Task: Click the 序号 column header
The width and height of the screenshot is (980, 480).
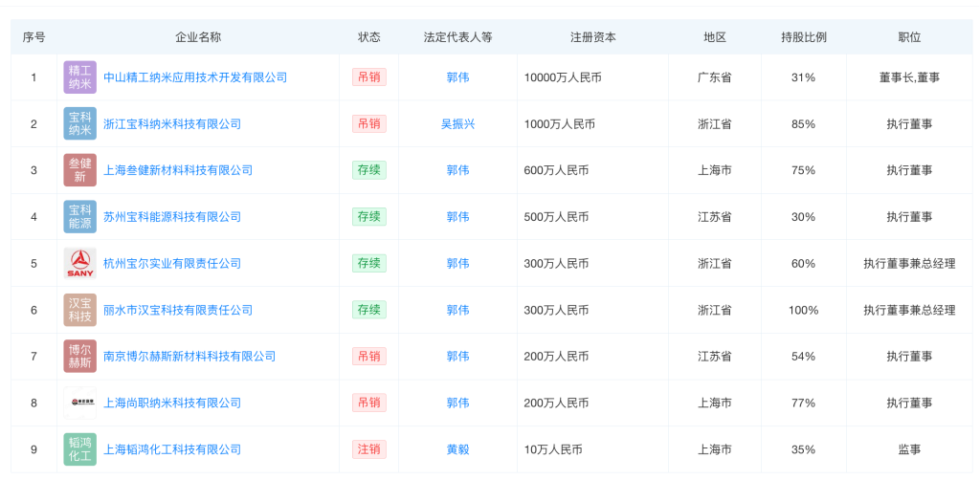Action: (x=33, y=37)
